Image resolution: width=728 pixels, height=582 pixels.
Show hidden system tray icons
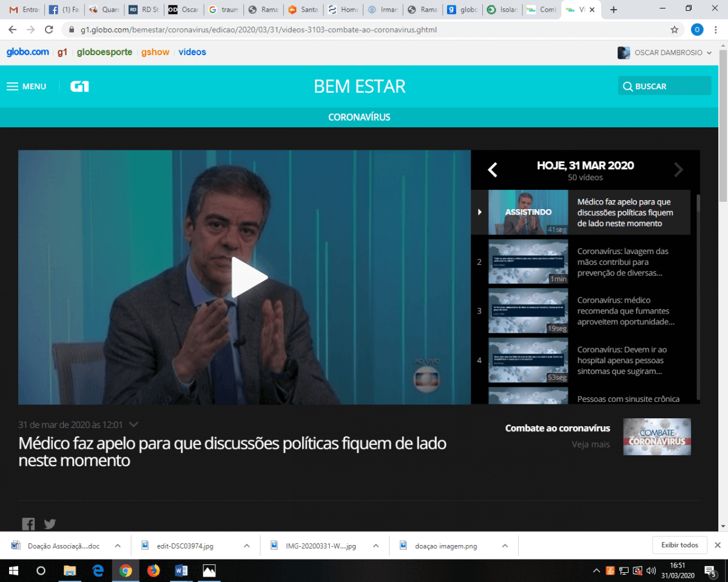596,570
